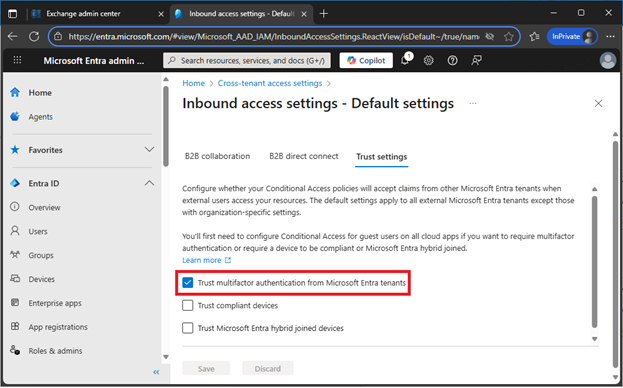
Task: Open the notifications bell icon
Action: click(405, 60)
